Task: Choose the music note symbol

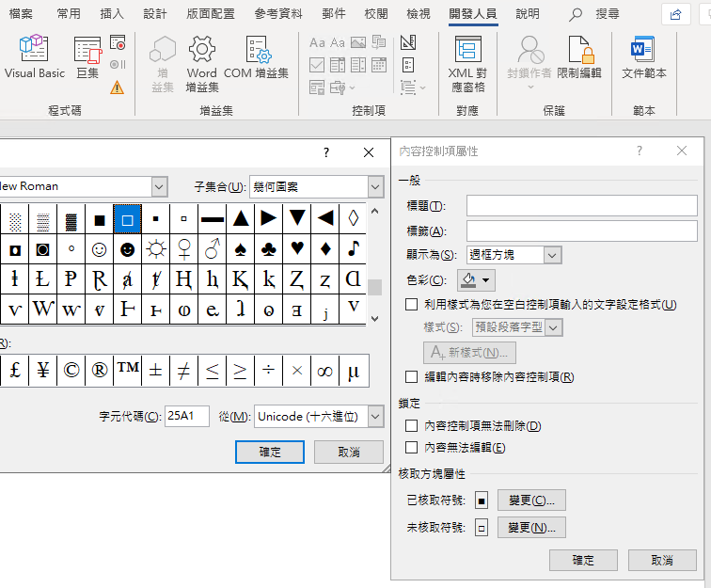Action: [354, 249]
